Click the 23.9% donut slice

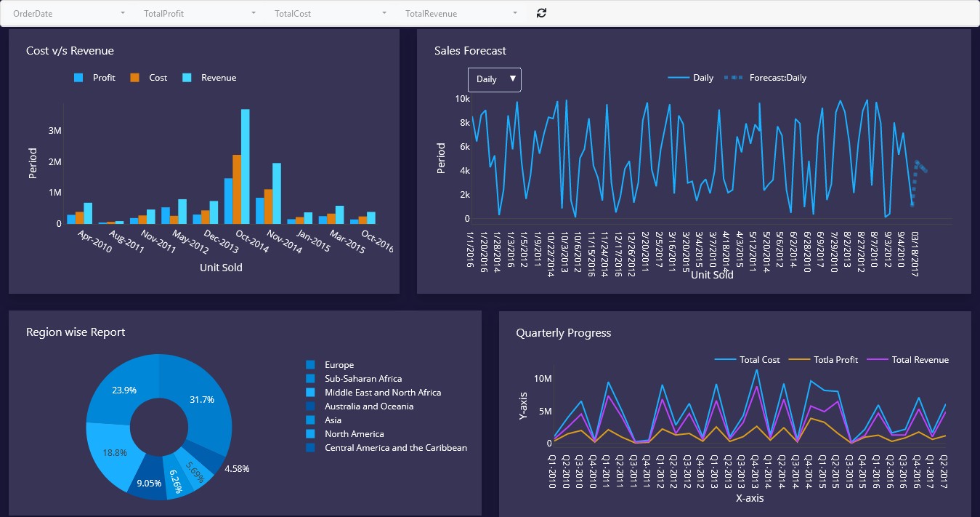tap(123, 390)
